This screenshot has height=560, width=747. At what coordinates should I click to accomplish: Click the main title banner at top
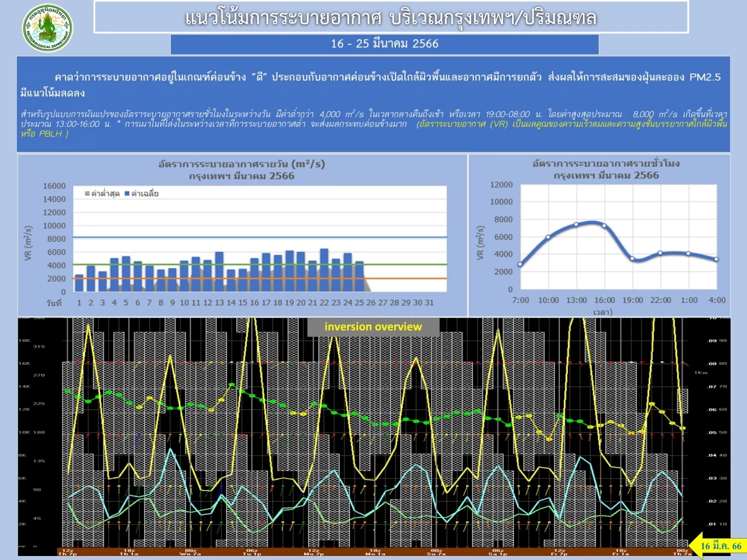coord(391,17)
